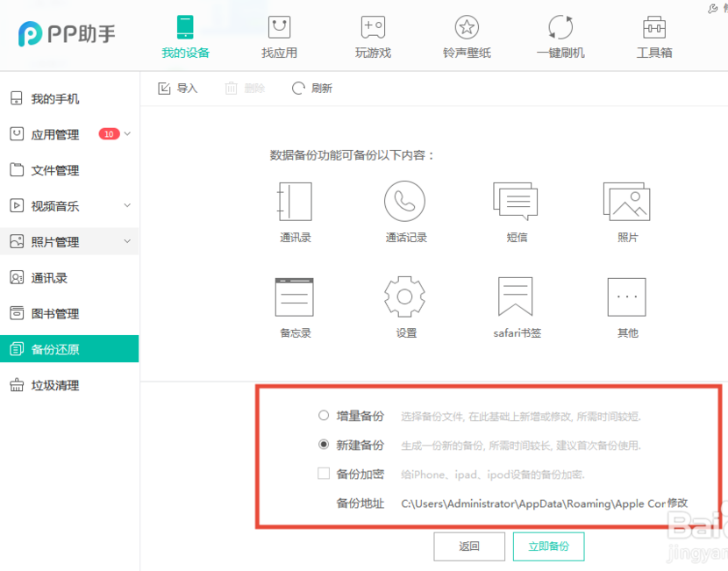Viewport: 728px width, 571px height.
Task: Select the 备忘录 notes backup icon
Action: click(294, 297)
